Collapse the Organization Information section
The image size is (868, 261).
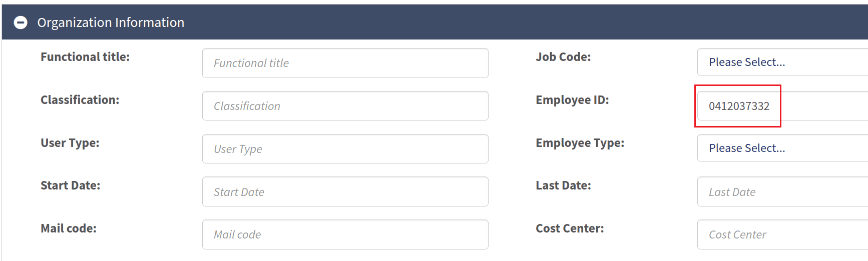[x=21, y=22]
